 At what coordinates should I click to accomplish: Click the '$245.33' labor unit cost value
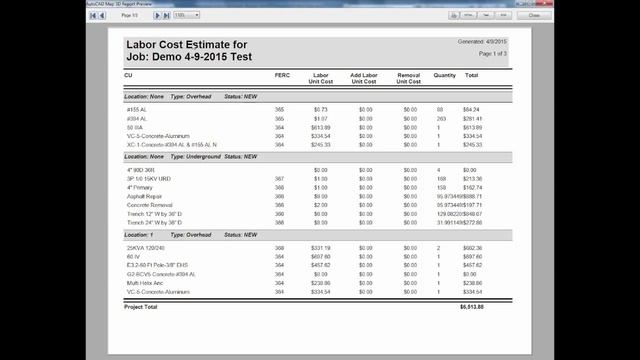point(320,145)
